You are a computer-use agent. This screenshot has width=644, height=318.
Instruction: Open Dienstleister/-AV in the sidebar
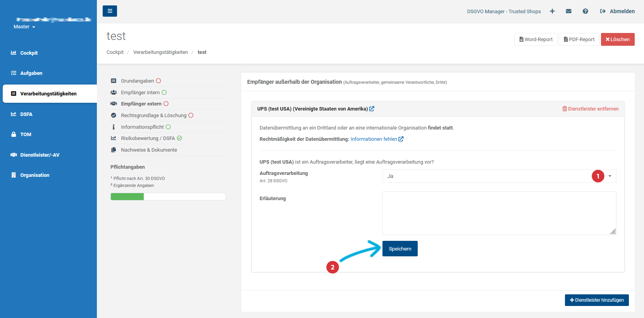click(40, 155)
